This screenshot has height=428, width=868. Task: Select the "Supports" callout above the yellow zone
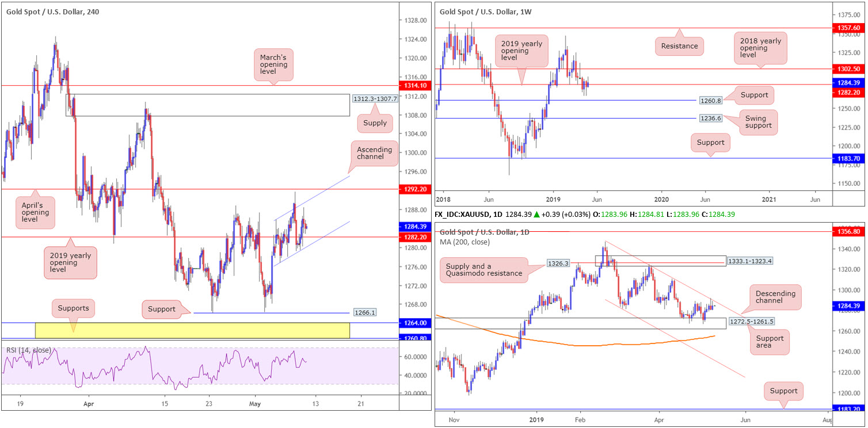click(74, 308)
